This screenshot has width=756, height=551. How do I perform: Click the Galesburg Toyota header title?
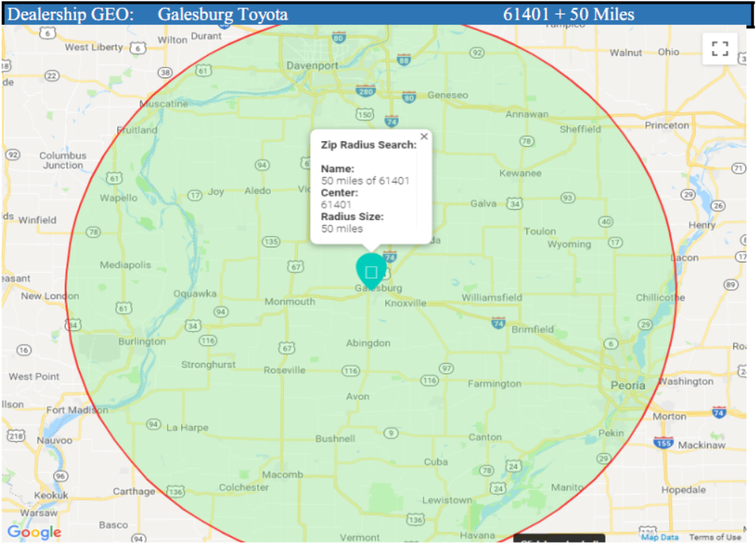click(x=223, y=14)
